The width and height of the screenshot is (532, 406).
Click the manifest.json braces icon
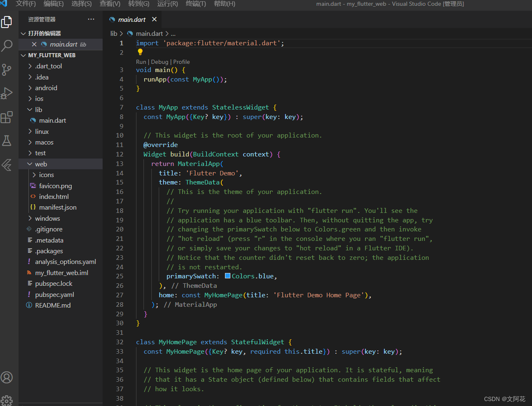33,208
